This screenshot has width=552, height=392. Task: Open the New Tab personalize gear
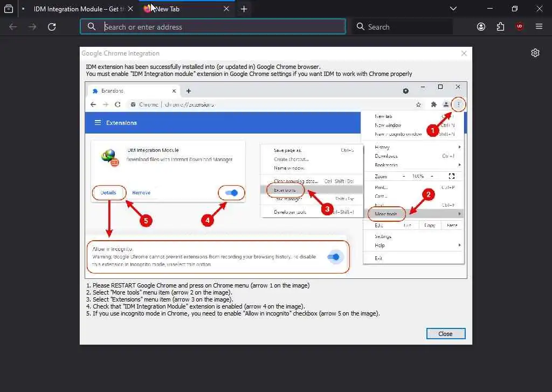[x=535, y=53]
